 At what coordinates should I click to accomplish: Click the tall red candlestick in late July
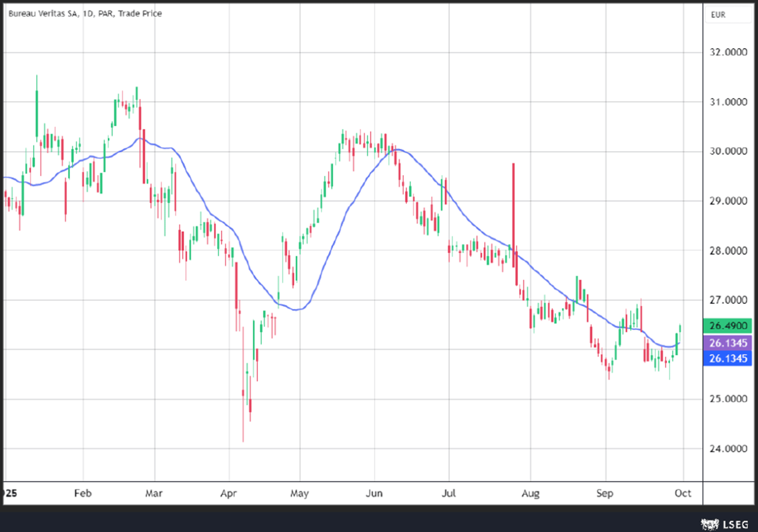click(513, 215)
